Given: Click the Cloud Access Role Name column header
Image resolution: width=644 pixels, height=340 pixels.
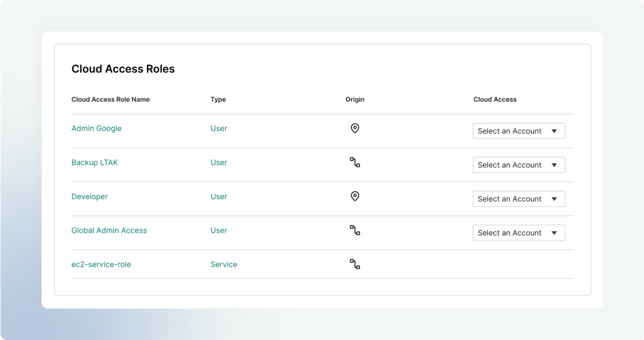Looking at the screenshot, I should [110, 100].
